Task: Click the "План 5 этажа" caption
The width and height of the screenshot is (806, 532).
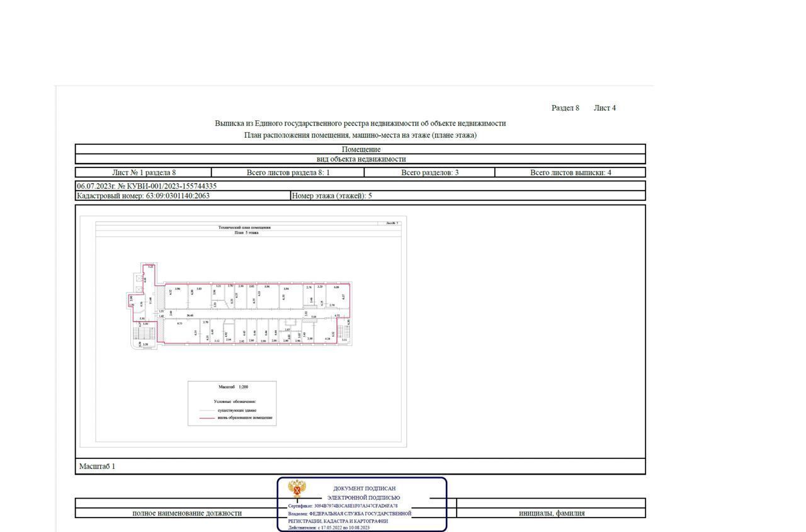Action: tap(246, 233)
